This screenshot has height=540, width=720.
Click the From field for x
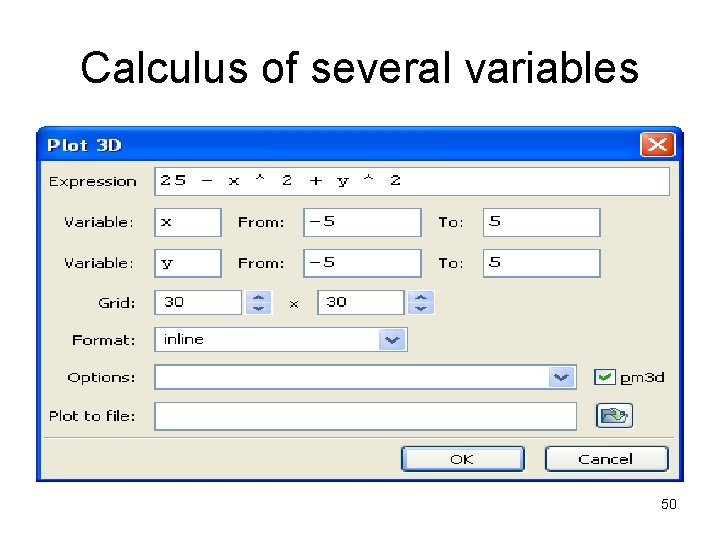tap(362, 222)
